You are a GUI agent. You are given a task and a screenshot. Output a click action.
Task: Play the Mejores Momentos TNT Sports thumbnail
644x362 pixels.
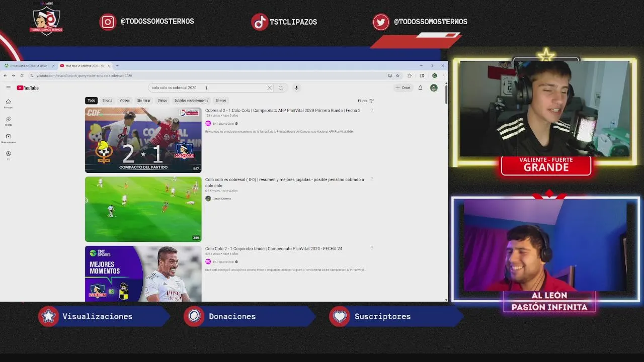(x=143, y=274)
